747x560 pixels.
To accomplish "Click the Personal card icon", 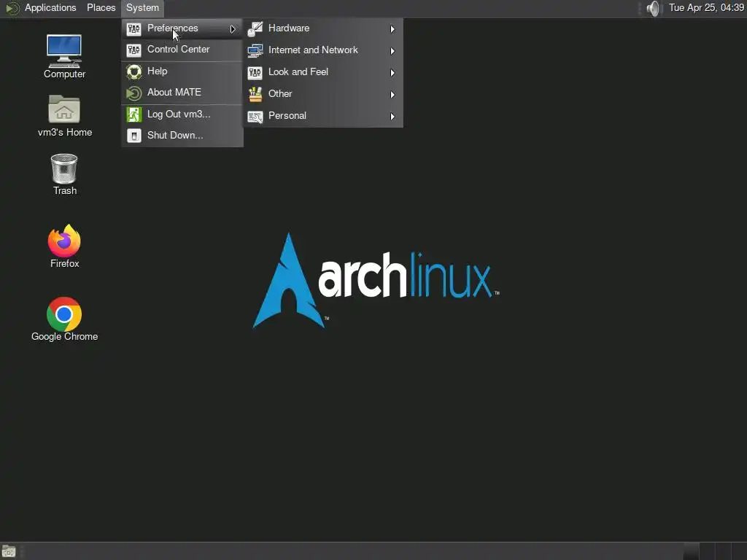I will pos(255,117).
